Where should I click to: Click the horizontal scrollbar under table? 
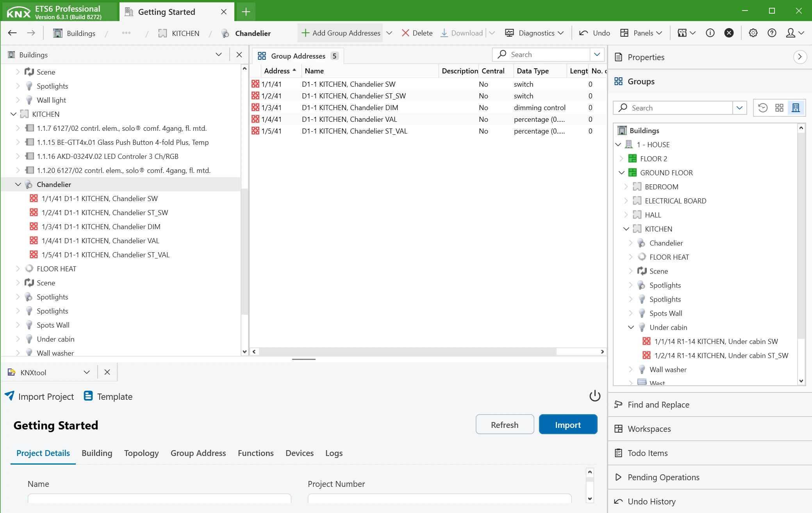pyautogui.click(x=407, y=351)
